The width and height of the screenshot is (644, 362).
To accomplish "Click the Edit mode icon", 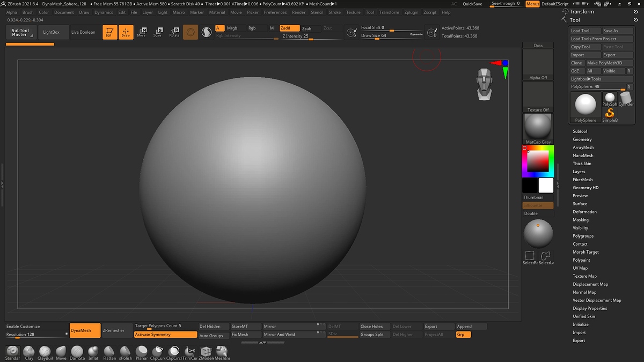I will [x=109, y=32].
